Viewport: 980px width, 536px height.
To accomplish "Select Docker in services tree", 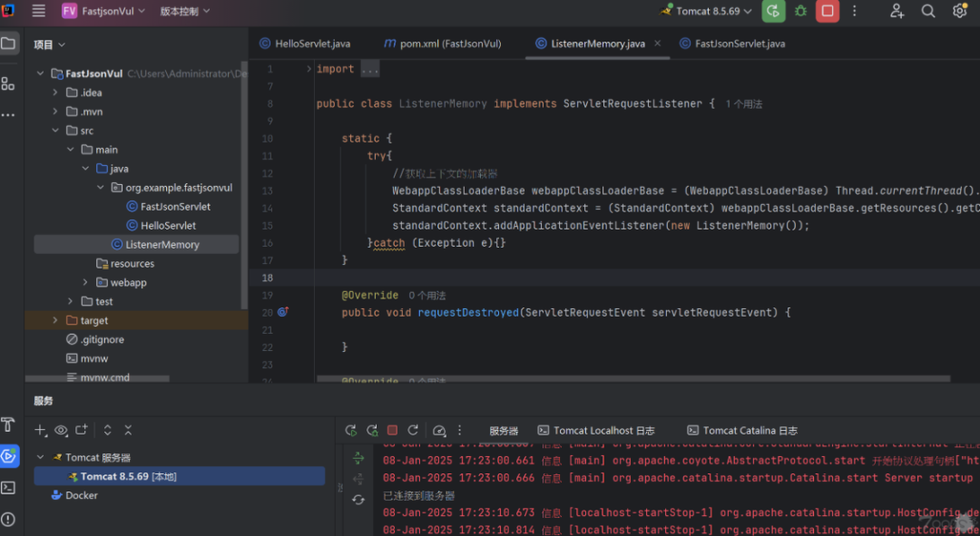I will click(x=74, y=495).
